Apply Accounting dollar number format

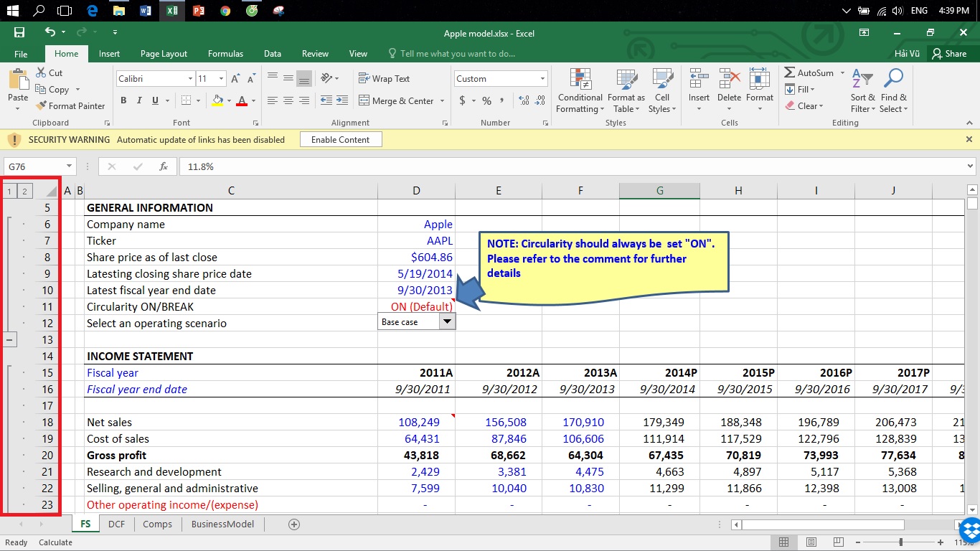[463, 100]
